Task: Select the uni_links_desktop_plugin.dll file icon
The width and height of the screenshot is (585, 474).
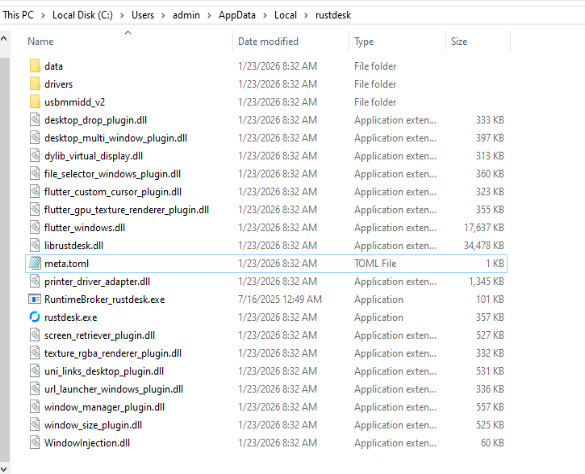Action: tap(35, 371)
